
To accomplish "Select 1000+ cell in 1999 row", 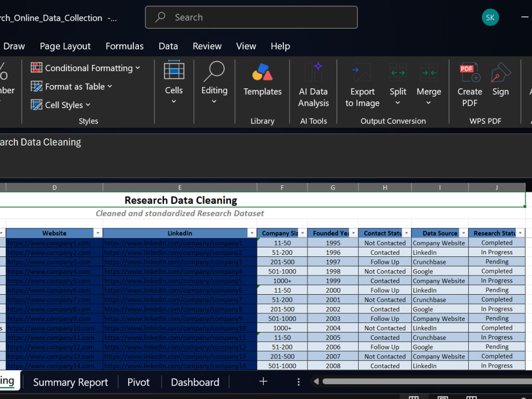I will (282, 281).
